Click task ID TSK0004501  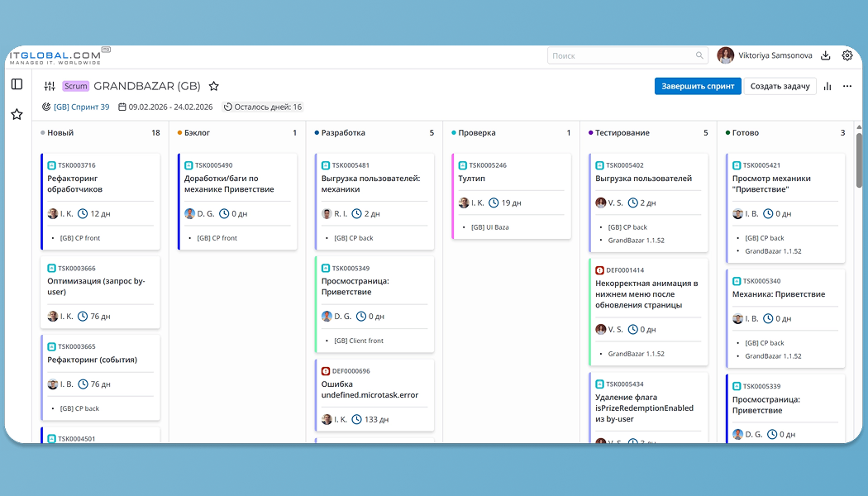pos(76,439)
